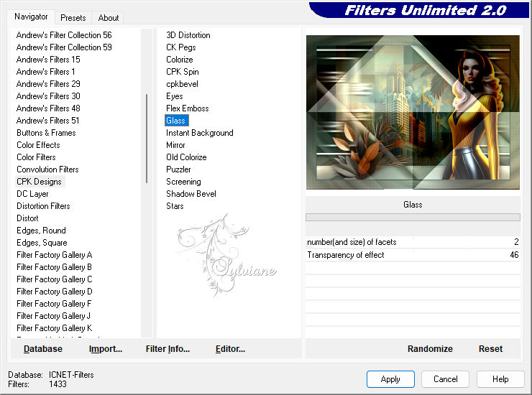Choose the CK Pegs filter
This screenshot has height=395, width=532.
coord(181,47)
